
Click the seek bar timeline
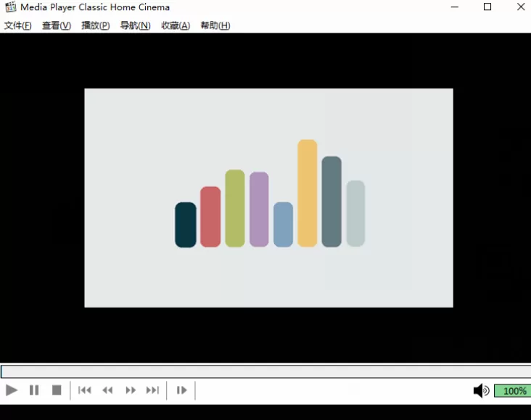(265, 371)
